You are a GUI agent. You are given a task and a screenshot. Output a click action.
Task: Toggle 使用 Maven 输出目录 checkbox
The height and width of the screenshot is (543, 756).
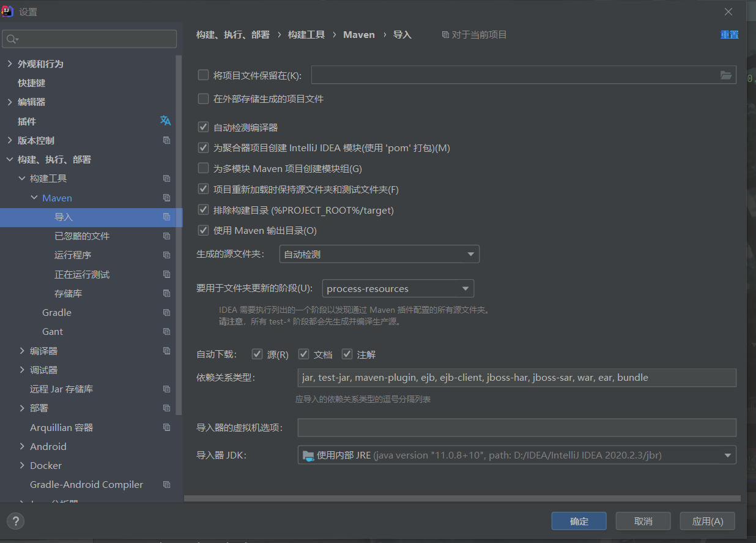203,231
